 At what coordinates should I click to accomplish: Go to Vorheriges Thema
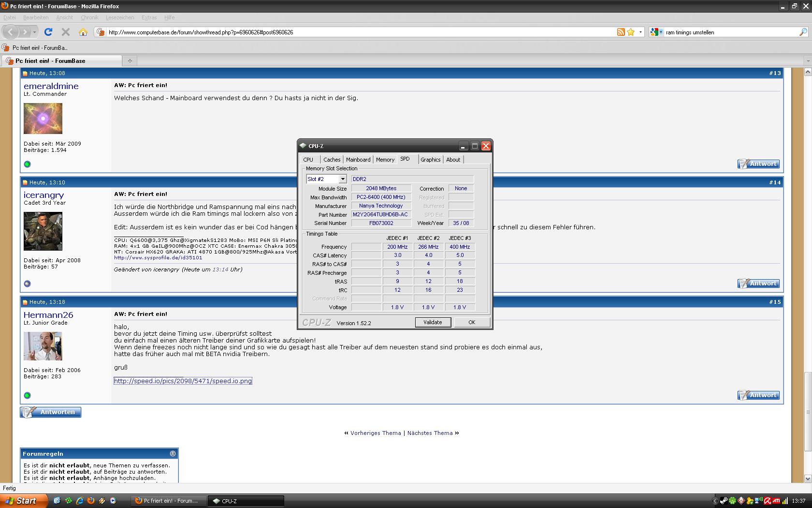click(x=376, y=433)
